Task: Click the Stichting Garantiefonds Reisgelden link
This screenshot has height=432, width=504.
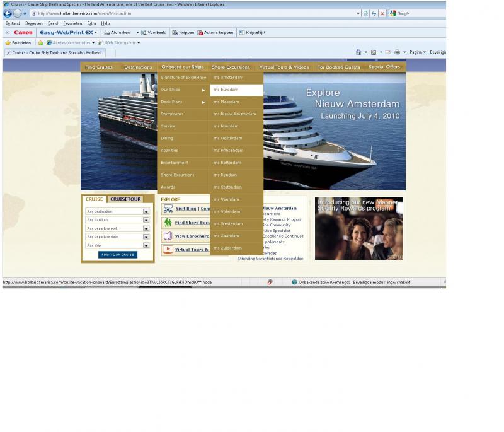Action: click(270, 259)
